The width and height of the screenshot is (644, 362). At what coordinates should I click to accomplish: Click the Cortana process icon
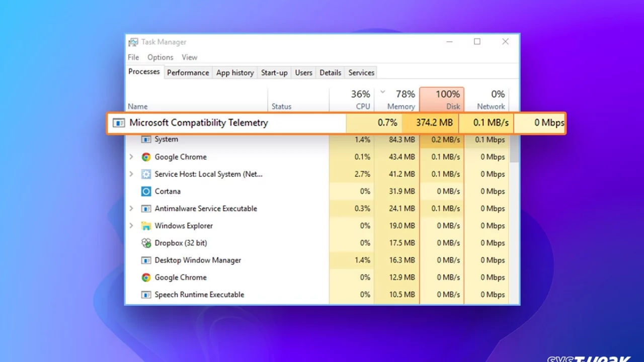click(146, 191)
